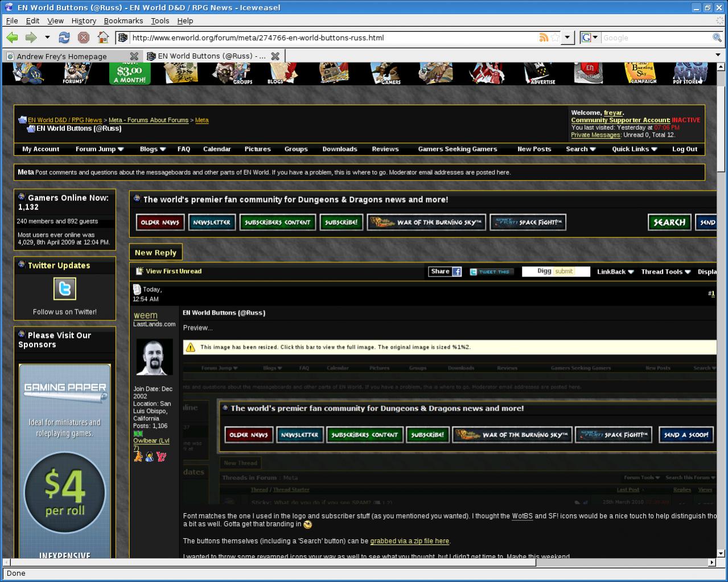This screenshot has width=728, height=582.
Task: Open the View menu
Action: (x=55, y=20)
